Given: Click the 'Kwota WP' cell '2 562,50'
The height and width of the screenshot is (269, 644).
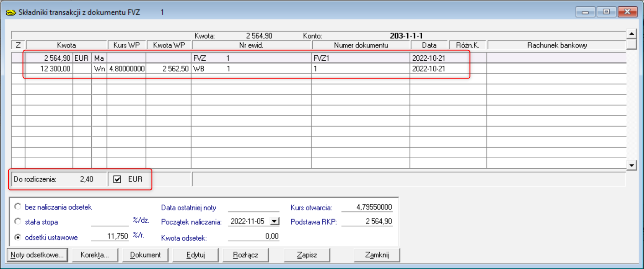Looking at the screenshot, I should tap(169, 69).
